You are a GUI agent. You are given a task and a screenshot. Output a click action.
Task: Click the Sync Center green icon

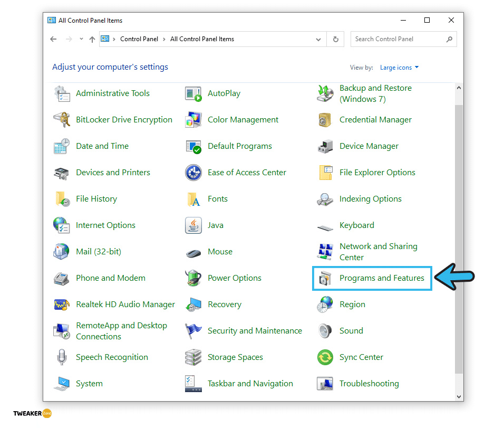tap(325, 357)
